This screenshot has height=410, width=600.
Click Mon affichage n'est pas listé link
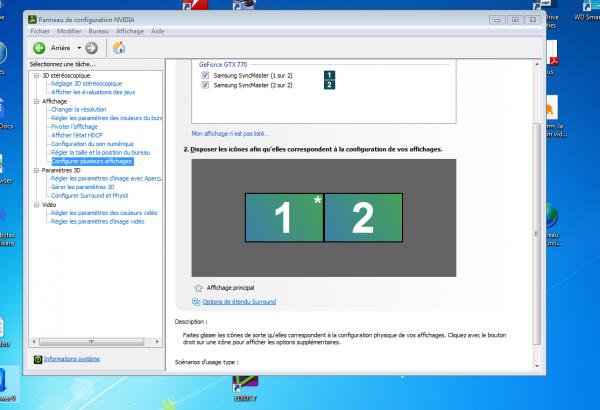230,134
